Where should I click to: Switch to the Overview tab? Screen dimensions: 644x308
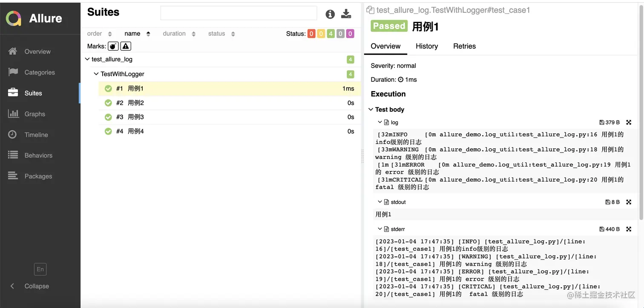point(385,46)
